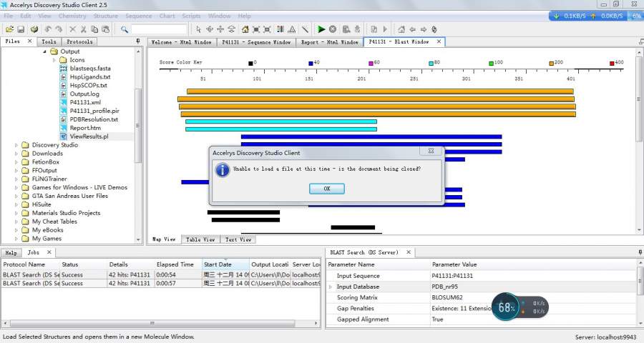The height and width of the screenshot is (343, 644).
Task: Click the Redo toolbar icon
Action: coord(59,29)
